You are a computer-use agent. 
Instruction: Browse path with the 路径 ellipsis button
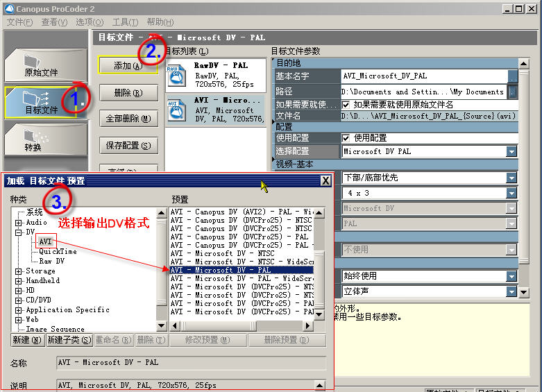click(x=513, y=92)
